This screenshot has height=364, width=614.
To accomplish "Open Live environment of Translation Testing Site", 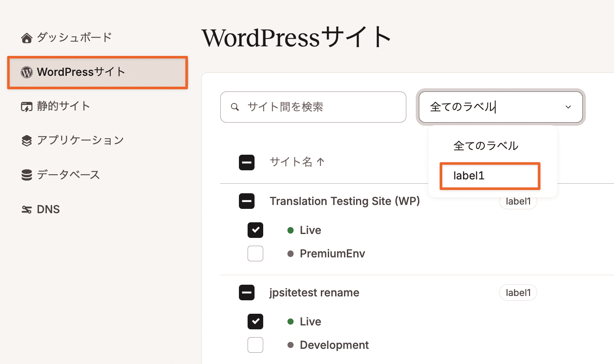I will point(310,230).
